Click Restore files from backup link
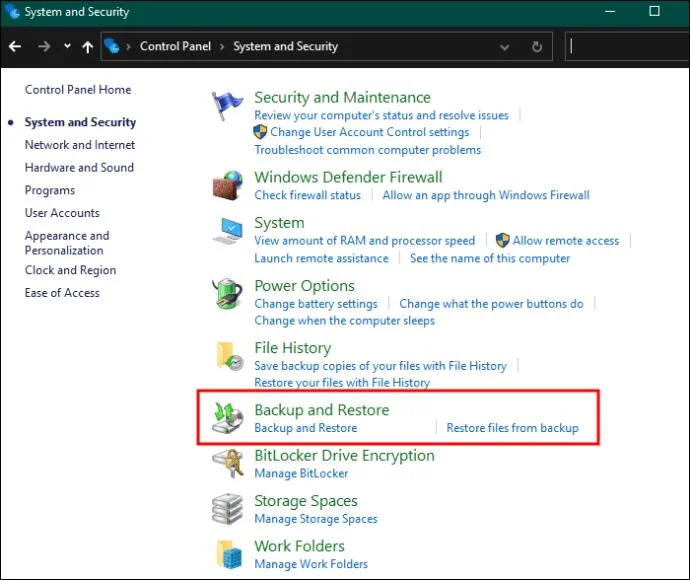This screenshot has width=690, height=580. (512, 428)
